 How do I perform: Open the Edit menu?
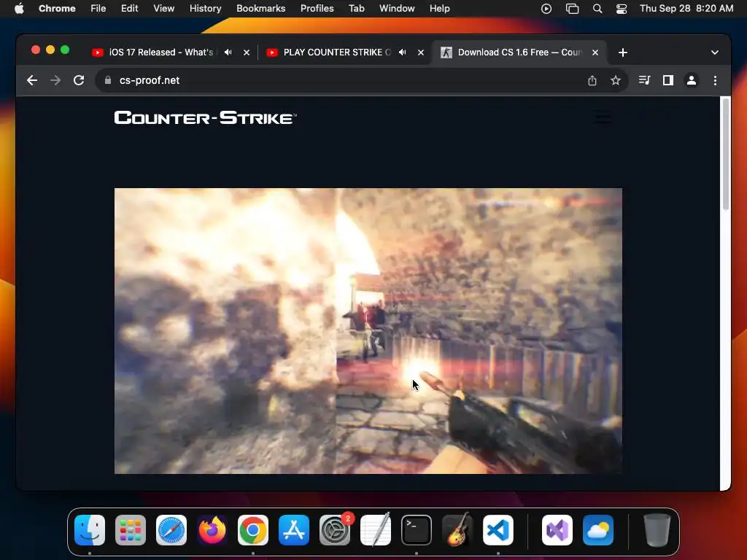(x=130, y=9)
